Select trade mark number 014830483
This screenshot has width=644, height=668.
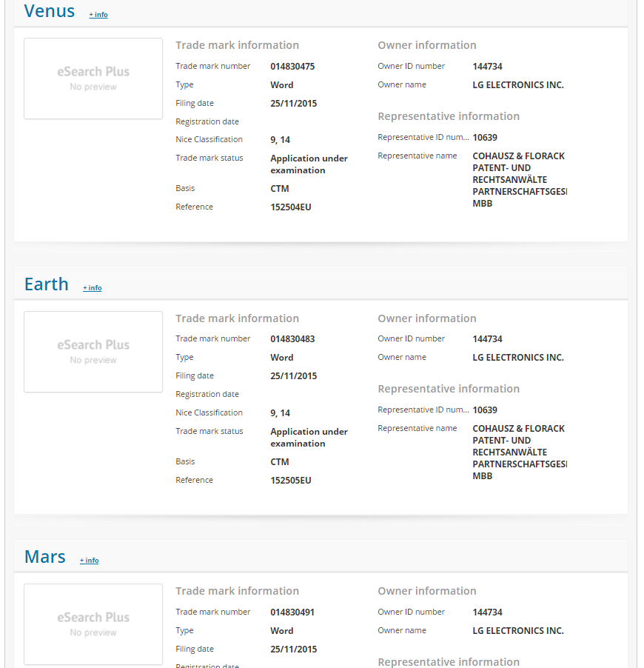coord(292,339)
